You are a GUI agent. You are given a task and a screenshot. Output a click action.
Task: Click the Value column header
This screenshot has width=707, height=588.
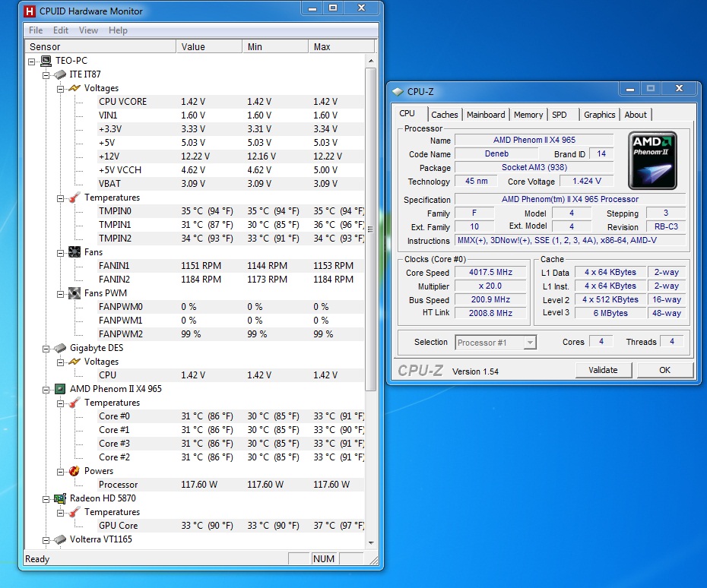(209, 47)
